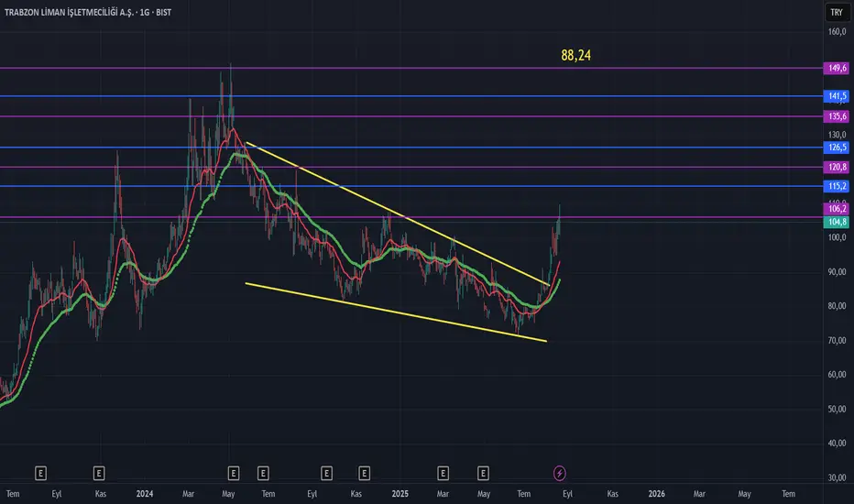This screenshot has height=504, width=854.
Task: Click the 130,0 price scale value
Action: 838,134
